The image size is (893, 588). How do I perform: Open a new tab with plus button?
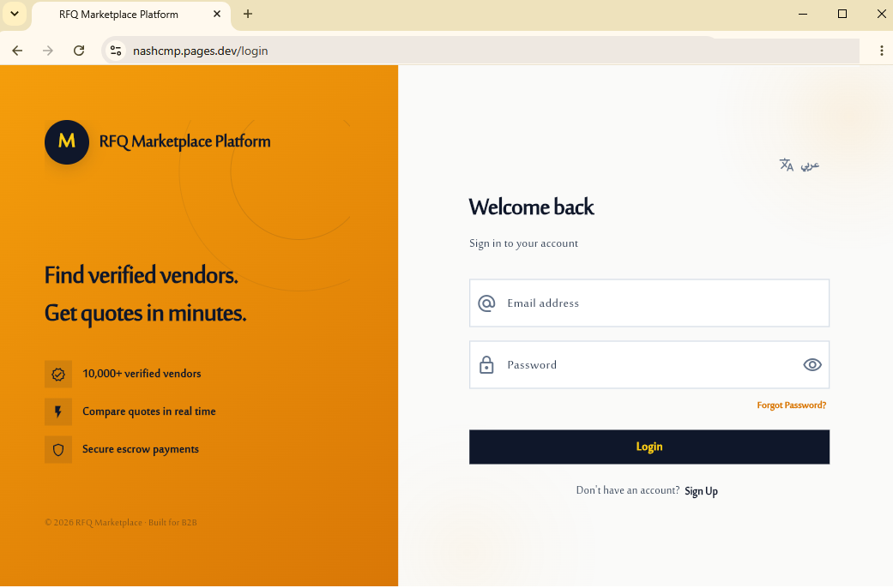pos(248,15)
